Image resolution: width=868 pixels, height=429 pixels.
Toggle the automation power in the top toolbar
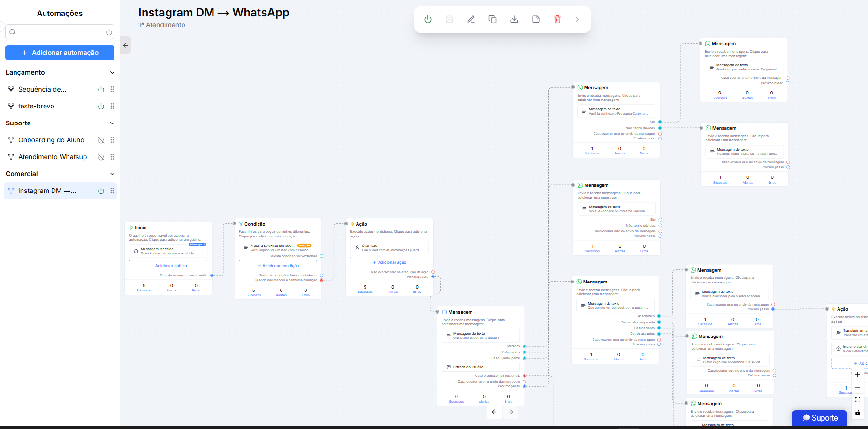point(428,19)
